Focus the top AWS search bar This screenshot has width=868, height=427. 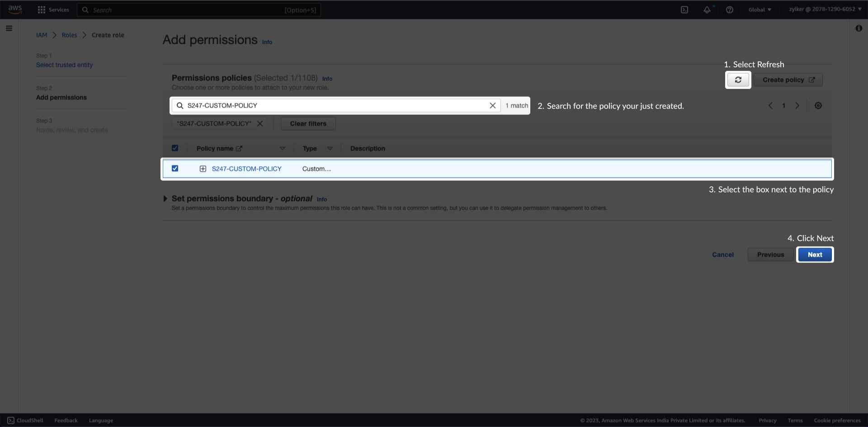click(x=199, y=10)
